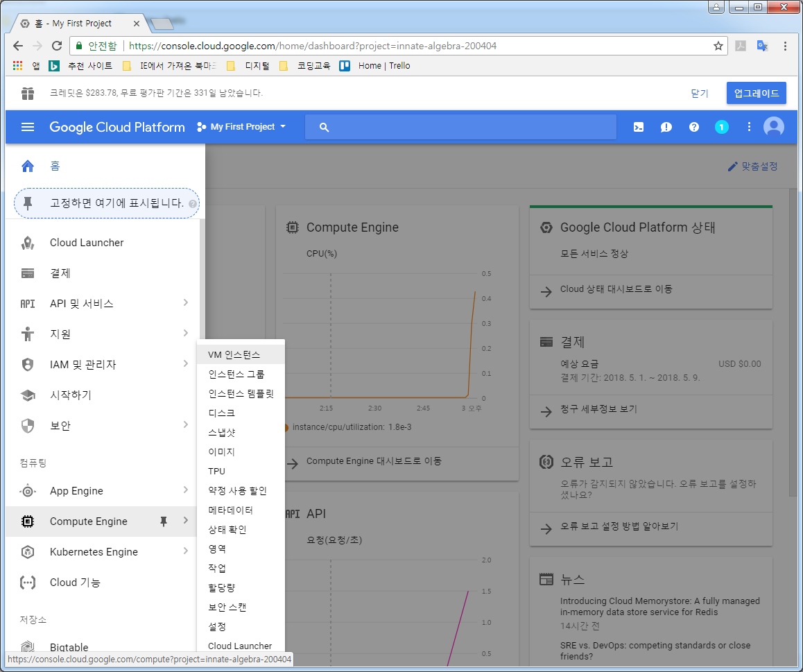
Task: Expand 보안 submenu arrow
Action: coord(185,424)
